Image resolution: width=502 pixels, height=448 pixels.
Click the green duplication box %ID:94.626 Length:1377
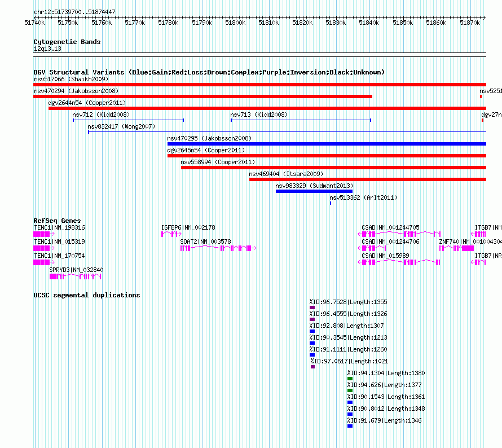click(x=350, y=390)
